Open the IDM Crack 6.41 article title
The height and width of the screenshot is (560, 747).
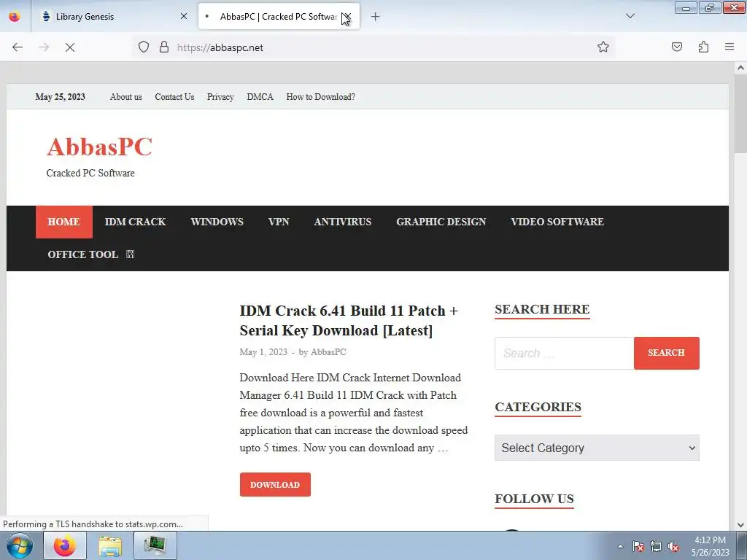349,321
